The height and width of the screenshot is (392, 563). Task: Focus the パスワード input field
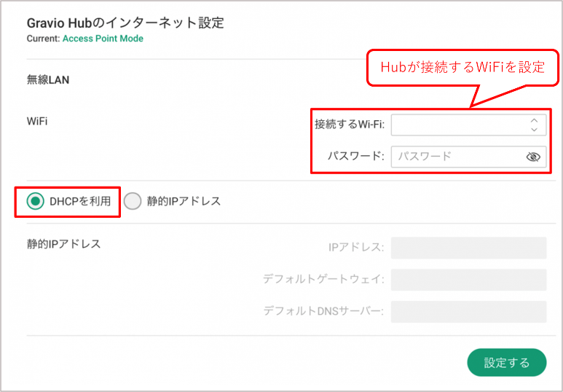[468, 157]
